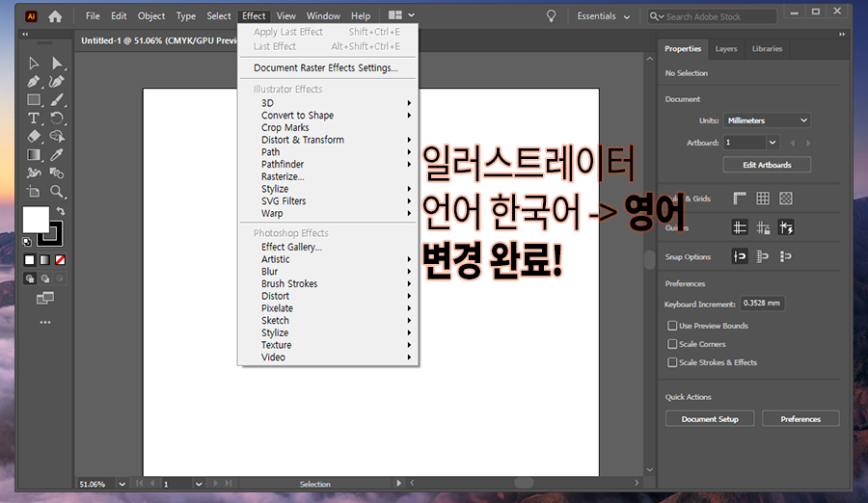Open the Units Millimeters dropdown
This screenshot has width=868, height=503.
click(x=768, y=120)
